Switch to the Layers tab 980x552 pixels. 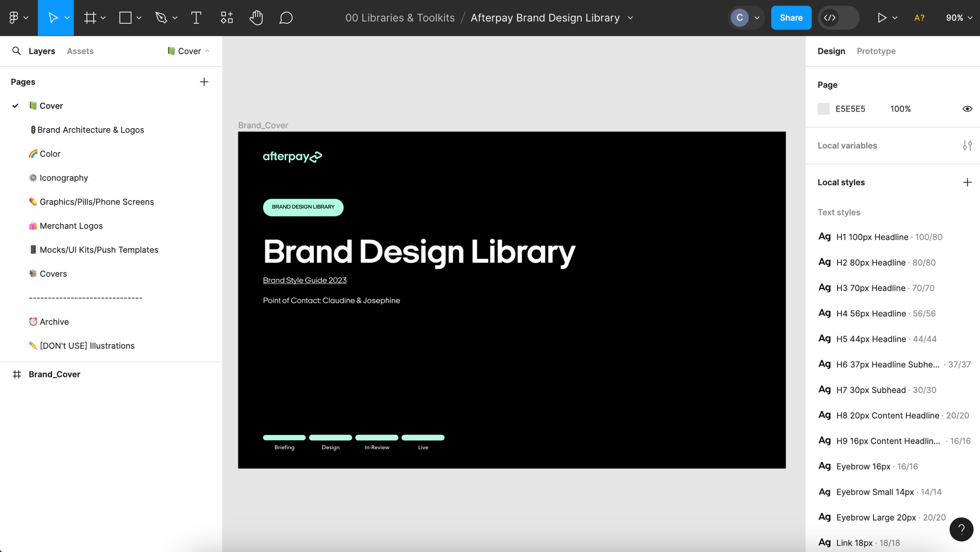42,51
